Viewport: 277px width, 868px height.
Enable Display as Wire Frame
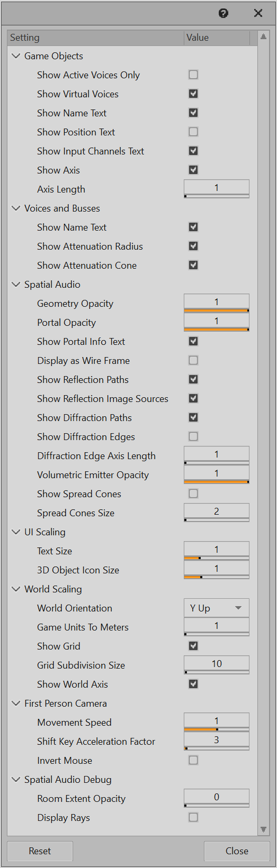click(x=193, y=360)
